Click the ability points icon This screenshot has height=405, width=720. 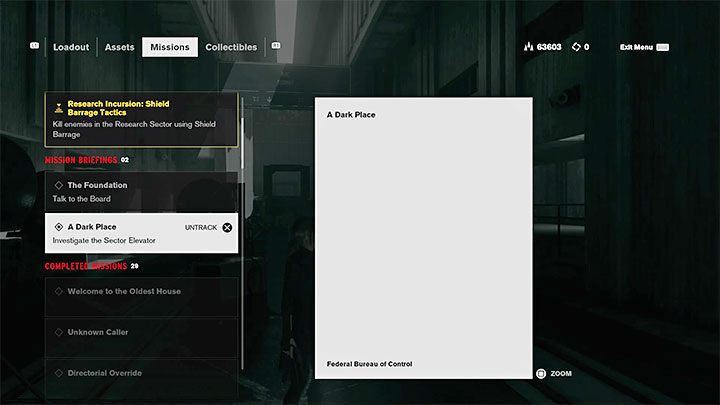[x=574, y=47]
